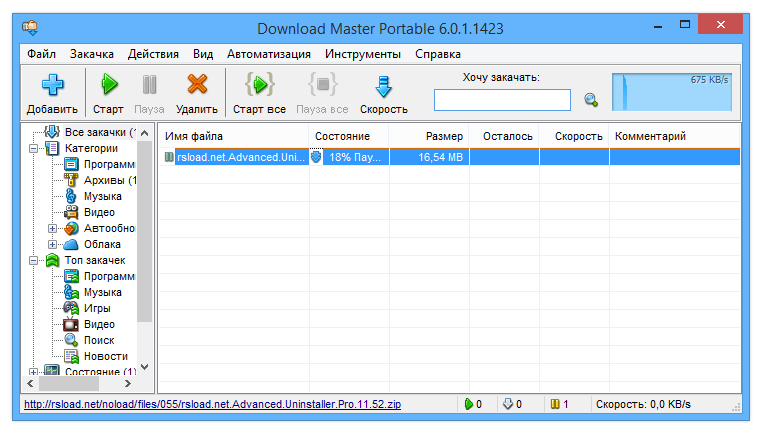
Task: Click the Пауза toolbar icon
Action: pos(149,84)
